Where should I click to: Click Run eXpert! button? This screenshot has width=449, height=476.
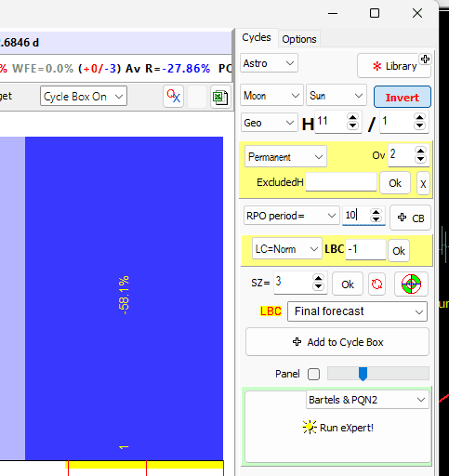pos(337,428)
